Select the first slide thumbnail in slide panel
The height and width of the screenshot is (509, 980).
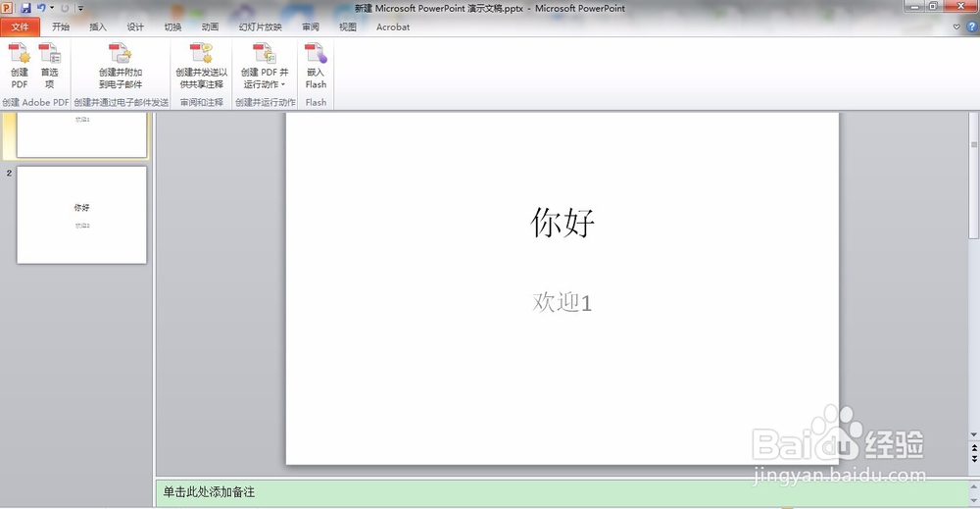pos(82,135)
